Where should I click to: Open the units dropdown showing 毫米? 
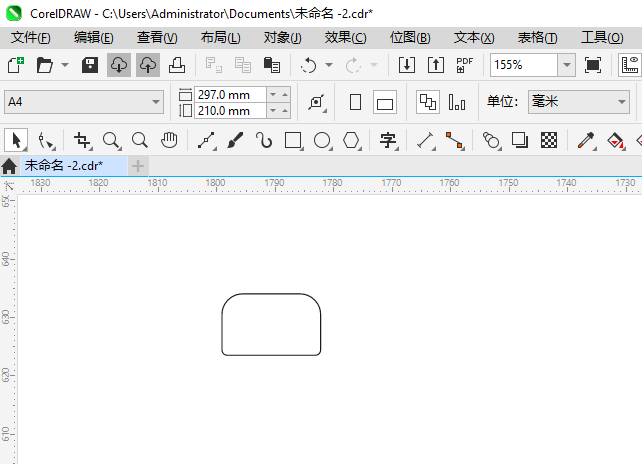click(x=579, y=102)
